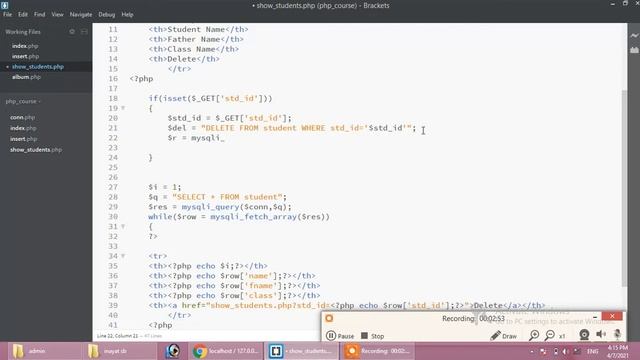Open the mayat db folder in taskbar
This screenshot has height=360, width=640.
coord(120,351)
